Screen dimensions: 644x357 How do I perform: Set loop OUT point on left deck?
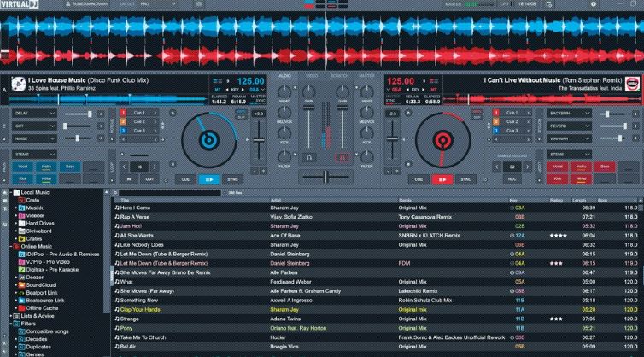(149, 179)
